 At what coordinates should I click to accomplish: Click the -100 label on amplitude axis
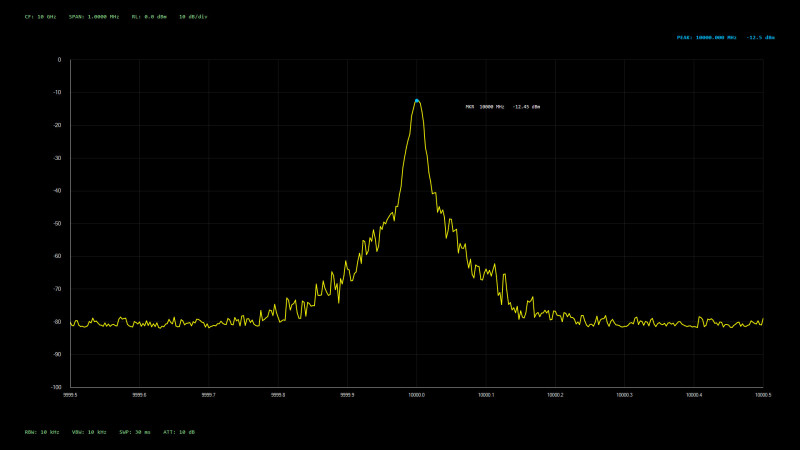pos(56,387)
